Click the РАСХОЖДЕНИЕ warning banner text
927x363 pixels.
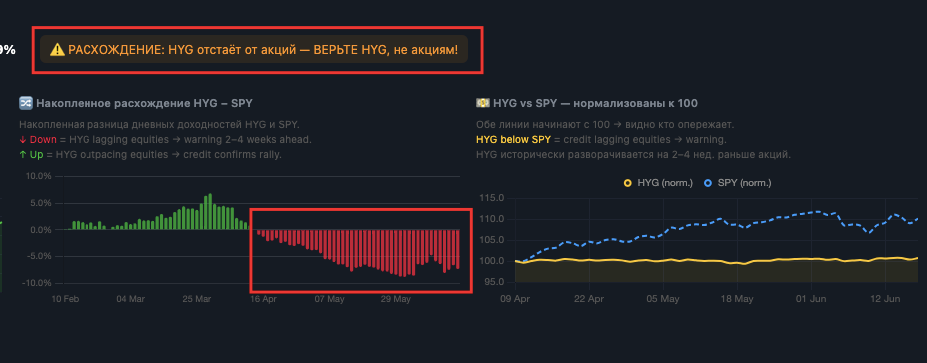pyautogui.click(x=262, y=50)
